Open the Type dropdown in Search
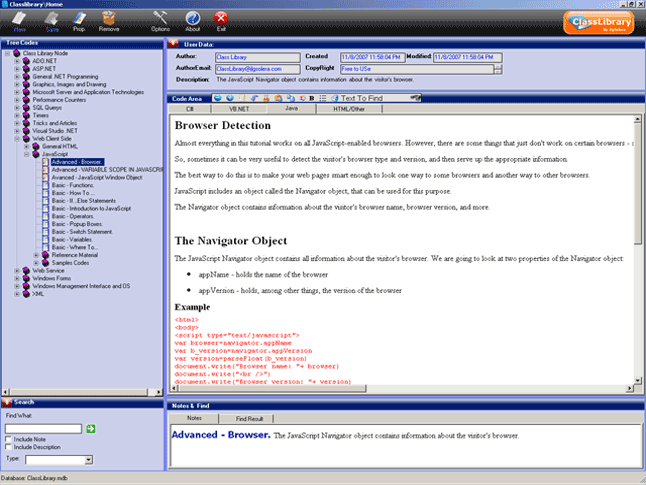This screenshot has height=485, width=646. (89, 460)
